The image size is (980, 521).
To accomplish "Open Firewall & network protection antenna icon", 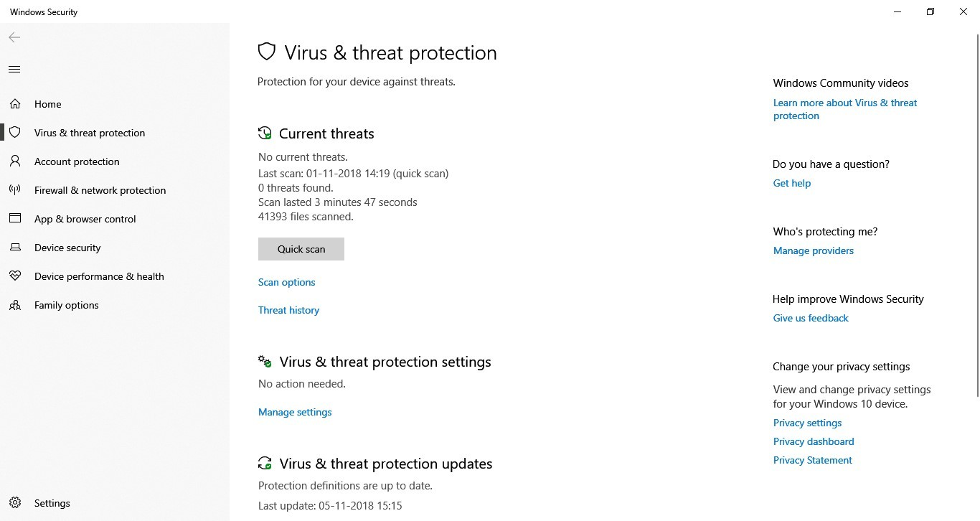I will coord(15,190).
